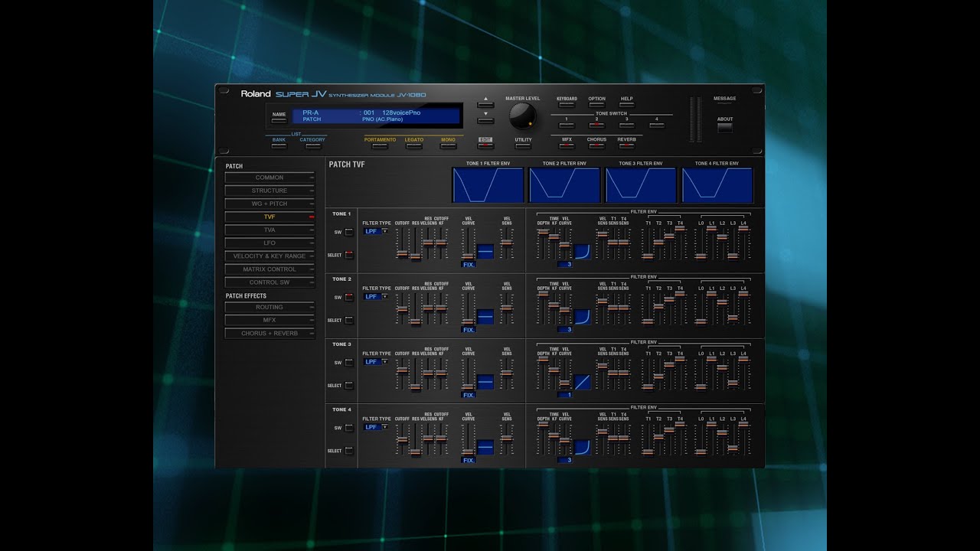Screen dimensions: 980x551
Task: Open the COMMON patch page
Action: [x=269, y=178]
